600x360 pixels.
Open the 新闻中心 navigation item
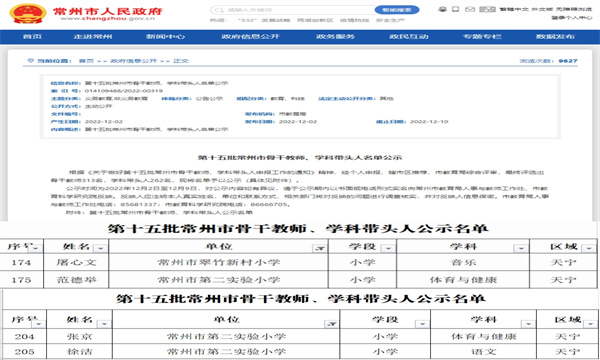(165, 37)
